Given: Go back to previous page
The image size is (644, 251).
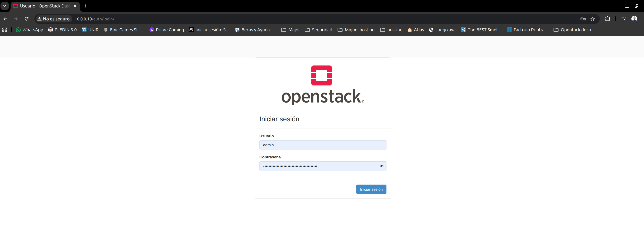Looking at the screenshot, I should pyautogui.click(x=5, y=19).
